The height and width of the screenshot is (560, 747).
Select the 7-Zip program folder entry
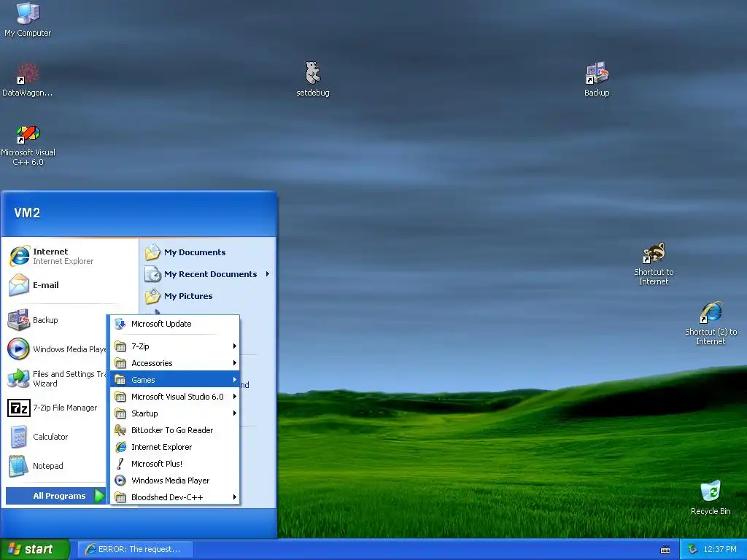pos(175,346)
